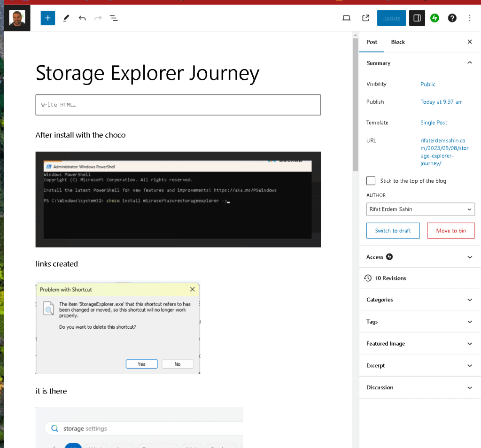Viewport: 481px width, 448px height.
Task: Open the Author dropdown Rifat Erdem Sahin
Action: tap(420, 209)
